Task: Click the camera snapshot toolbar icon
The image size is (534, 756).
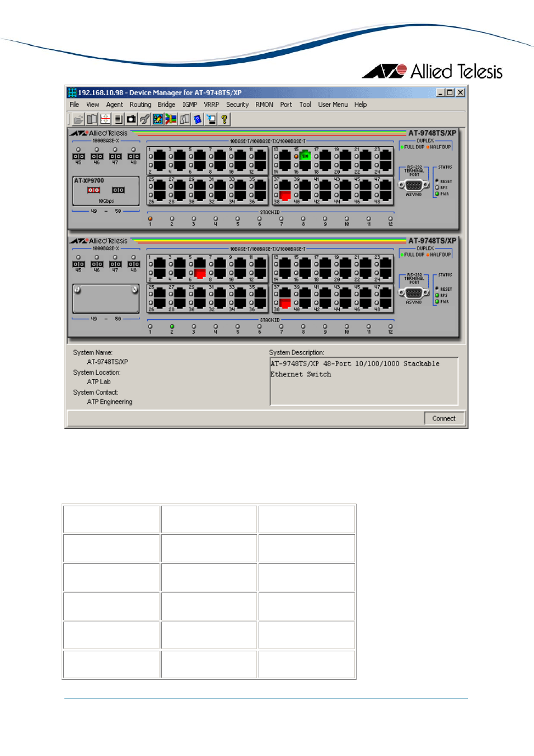Action: tap(132, 119)
